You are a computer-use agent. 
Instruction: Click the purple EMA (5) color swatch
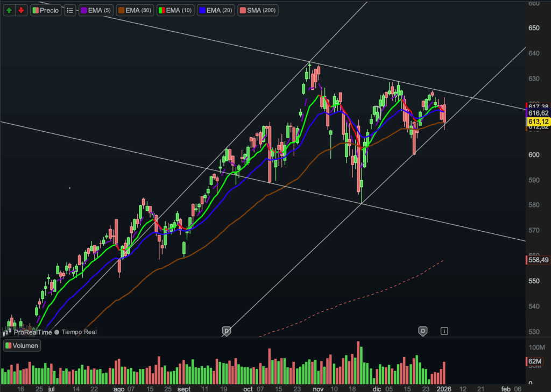tap(84, 10)
